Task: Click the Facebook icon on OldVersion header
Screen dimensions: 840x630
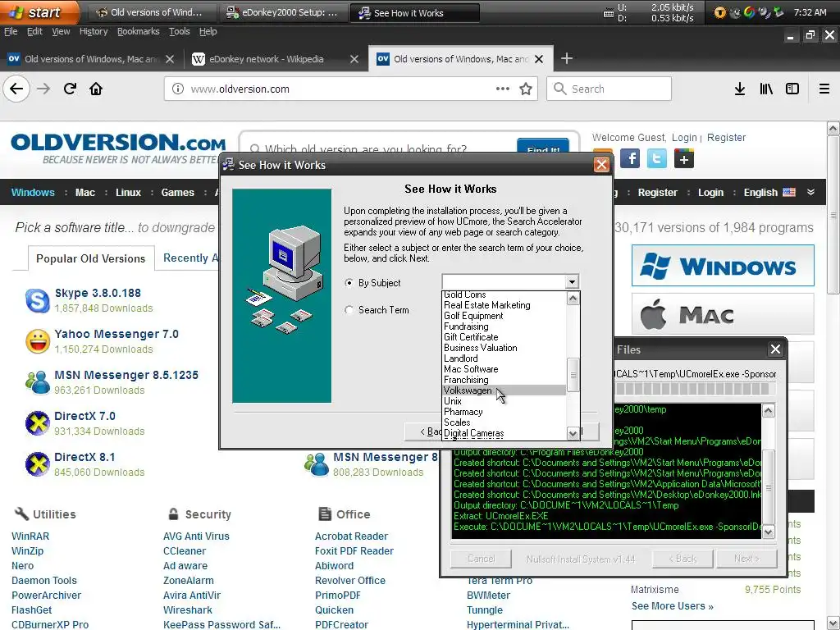Action: pyautogui.click(x=630, y=158)
